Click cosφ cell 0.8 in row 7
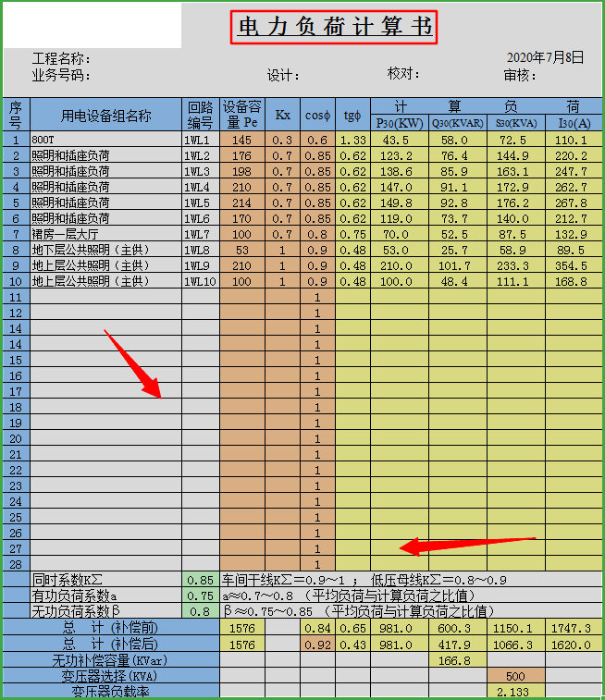This screenshot has width=605, height=700. [x=317, y=234]
